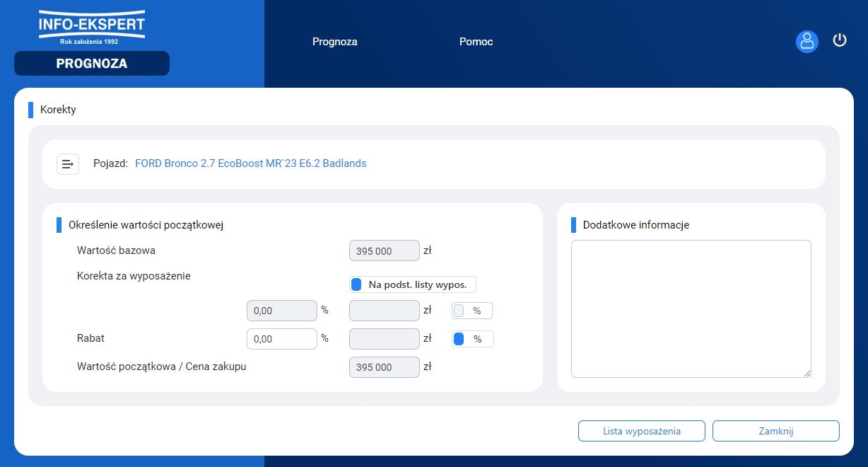Toggle equipment correction percent switch

pyautogui.click(x=459, y=311)
